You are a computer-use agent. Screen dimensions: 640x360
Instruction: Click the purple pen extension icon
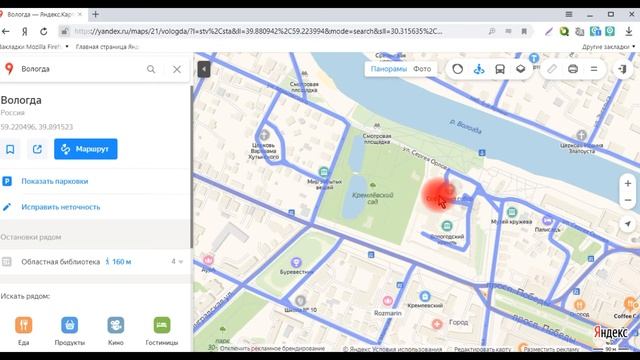tap(549, 31)
